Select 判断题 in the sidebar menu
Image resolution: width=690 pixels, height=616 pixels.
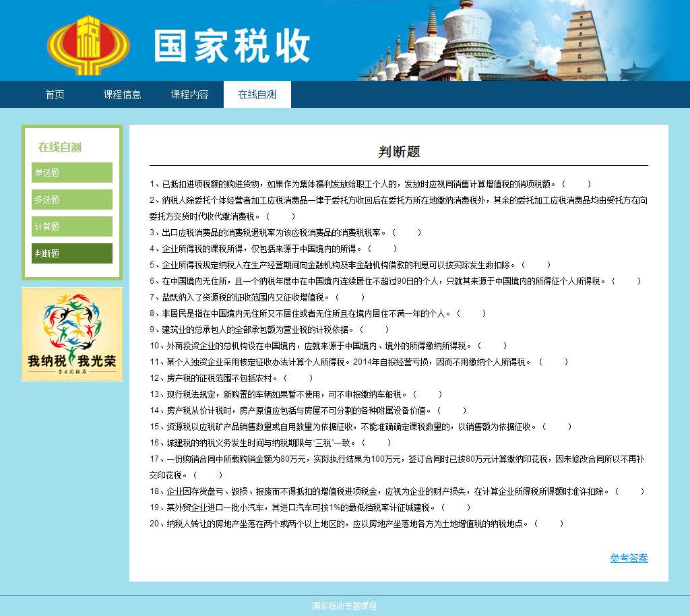(x=72, y=253)
